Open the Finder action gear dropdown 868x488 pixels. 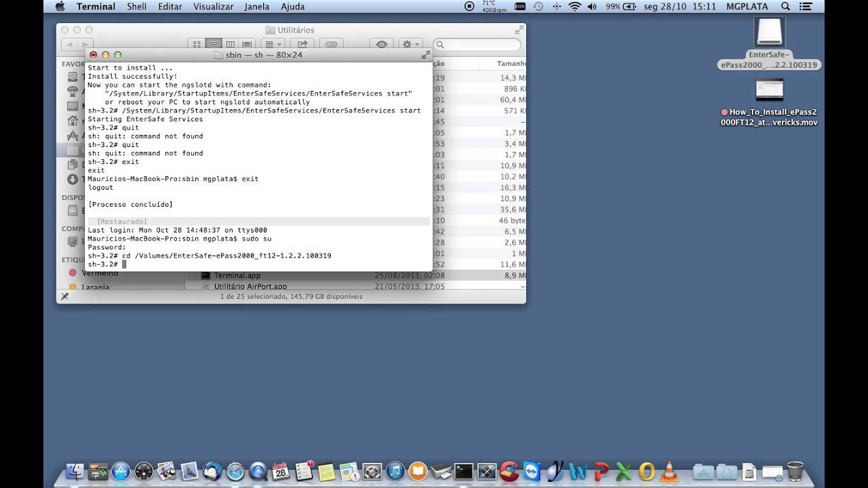coord(410,44)
